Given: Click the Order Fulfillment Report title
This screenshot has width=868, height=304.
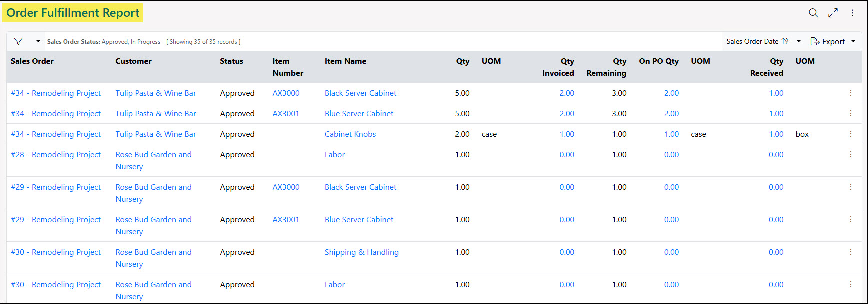Looking at the screenshot, I should (x=73, y=13).
